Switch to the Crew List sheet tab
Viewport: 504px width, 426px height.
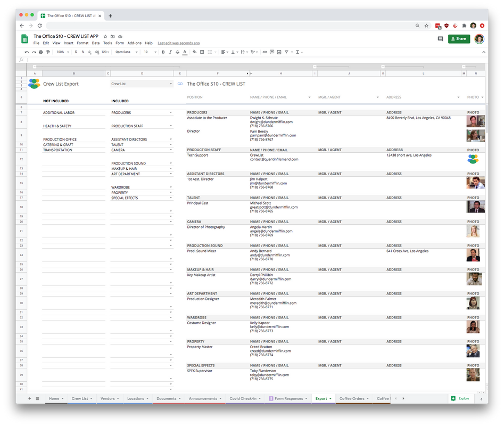tap(81, 399)
